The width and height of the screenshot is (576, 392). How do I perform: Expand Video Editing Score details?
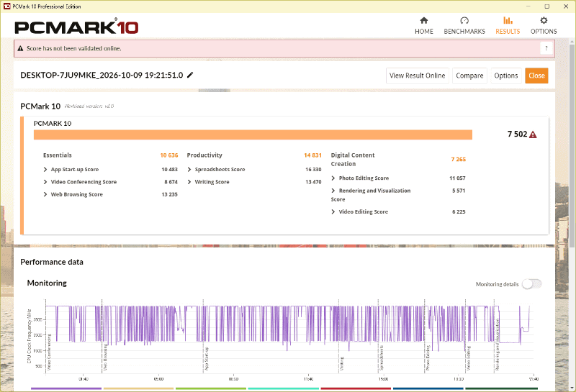[333, 211]
